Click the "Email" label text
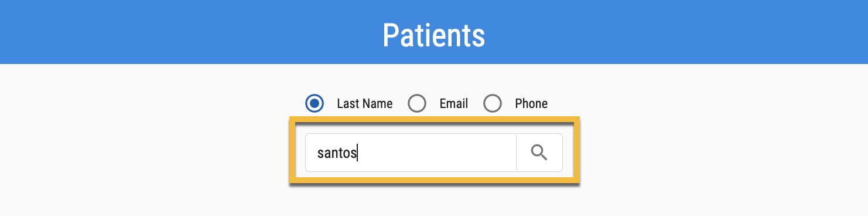This screenshot has height=216, width=868. [454, 104]
